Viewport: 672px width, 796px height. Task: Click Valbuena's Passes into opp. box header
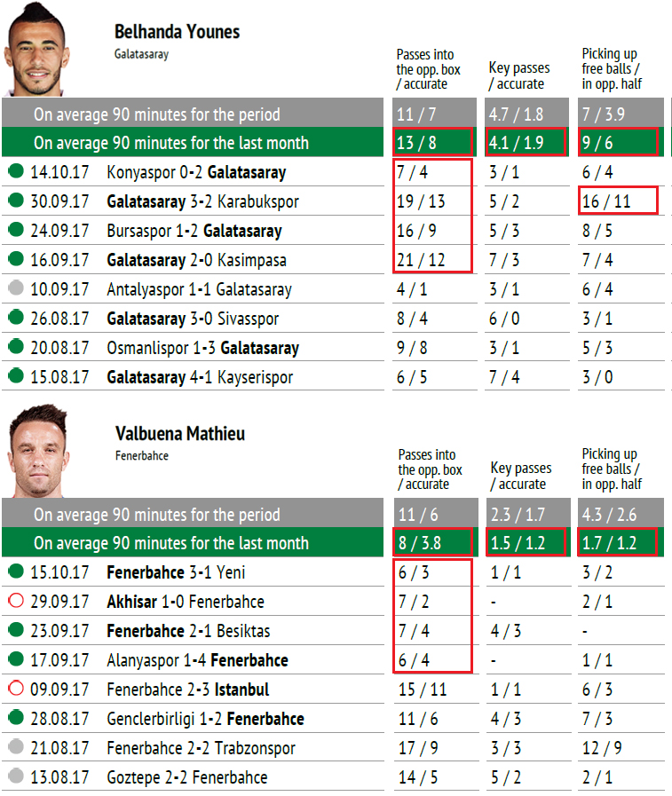(x=430, y=469)
